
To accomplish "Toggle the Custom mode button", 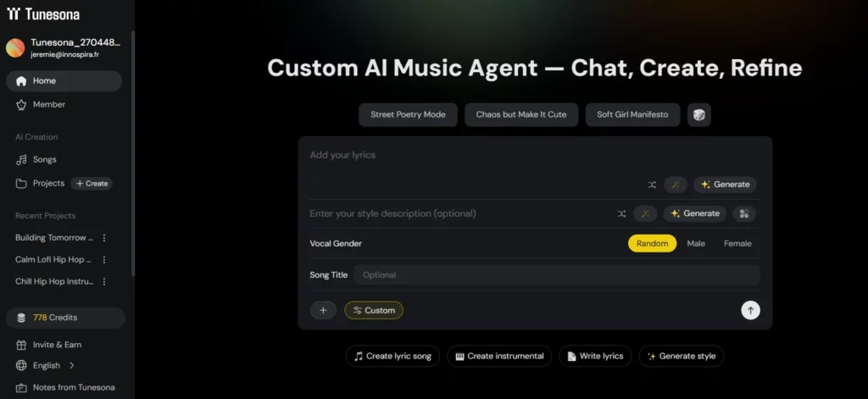I will [374, 310].
